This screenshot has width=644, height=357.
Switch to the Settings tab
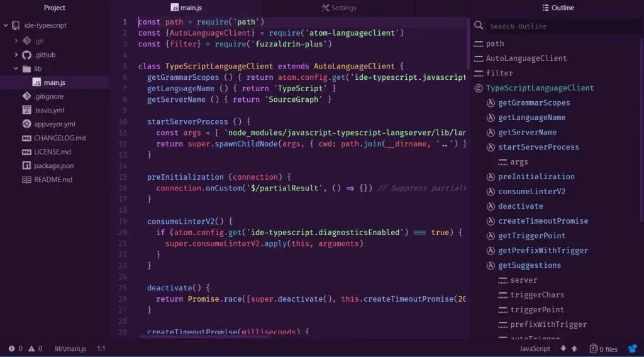tap(338, 8)
